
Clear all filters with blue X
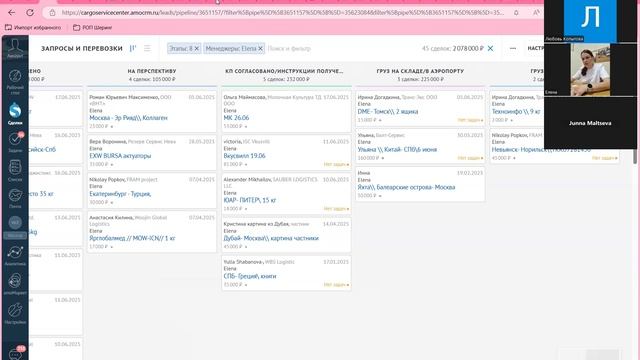coord(490,48)
